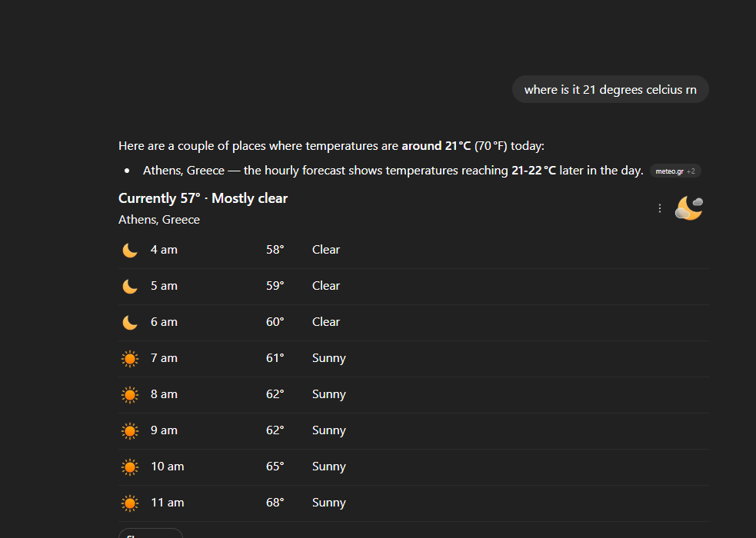Click the 'Clear' condition text for 6 am
Image resolution: width=756 pixels, height=538 pixels.
325,322
